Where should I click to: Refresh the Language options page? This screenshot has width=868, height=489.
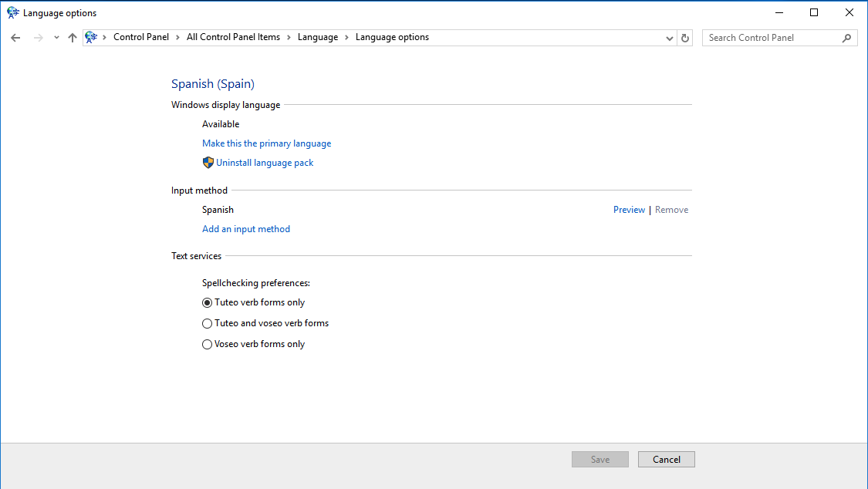pyautogui.click(x=685, y=38)
